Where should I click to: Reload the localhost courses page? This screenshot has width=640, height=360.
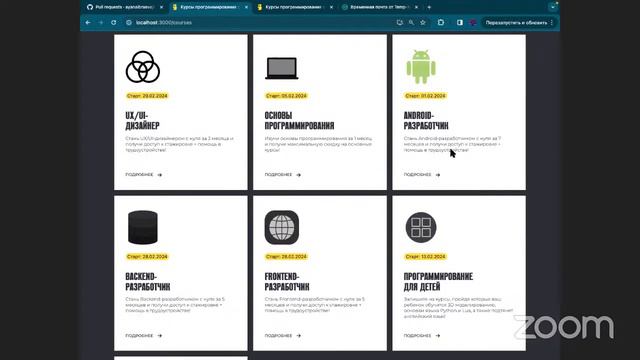click(x=113, y=22)
